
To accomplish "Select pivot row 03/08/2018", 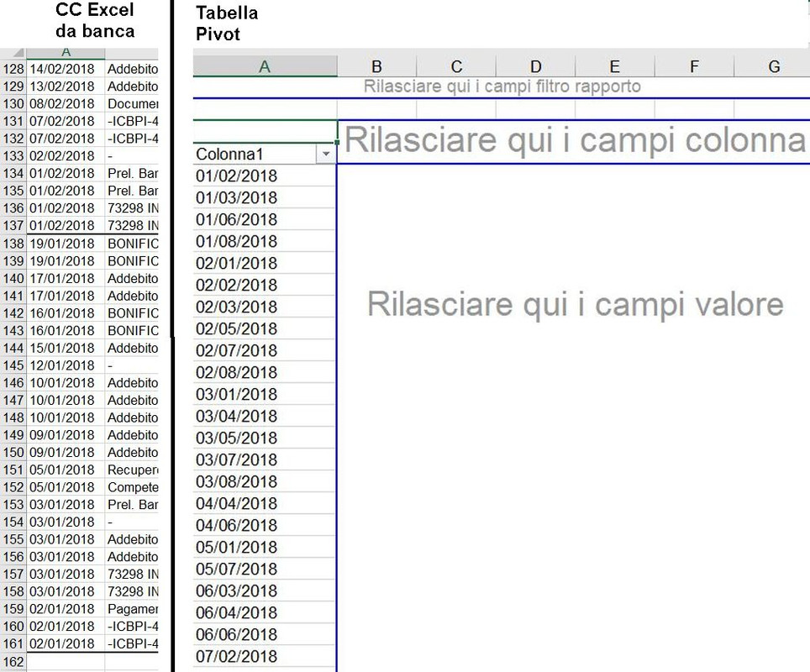I will click(265, 481).
